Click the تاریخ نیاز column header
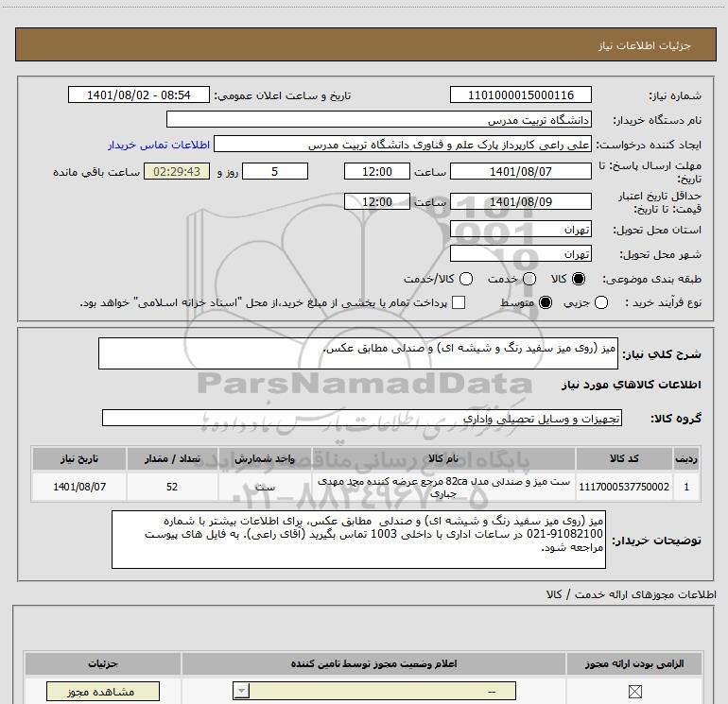 click(x=78, y=458)
